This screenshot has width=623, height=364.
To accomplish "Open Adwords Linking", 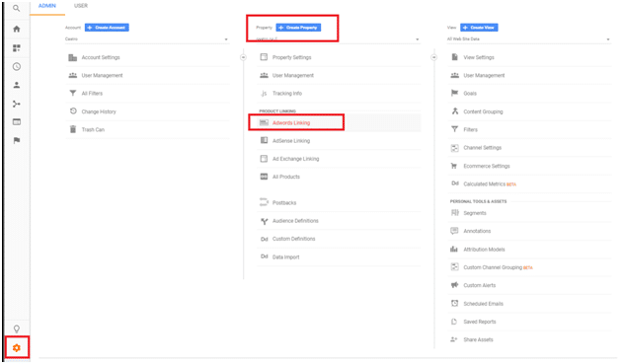I will coord(339,122).
